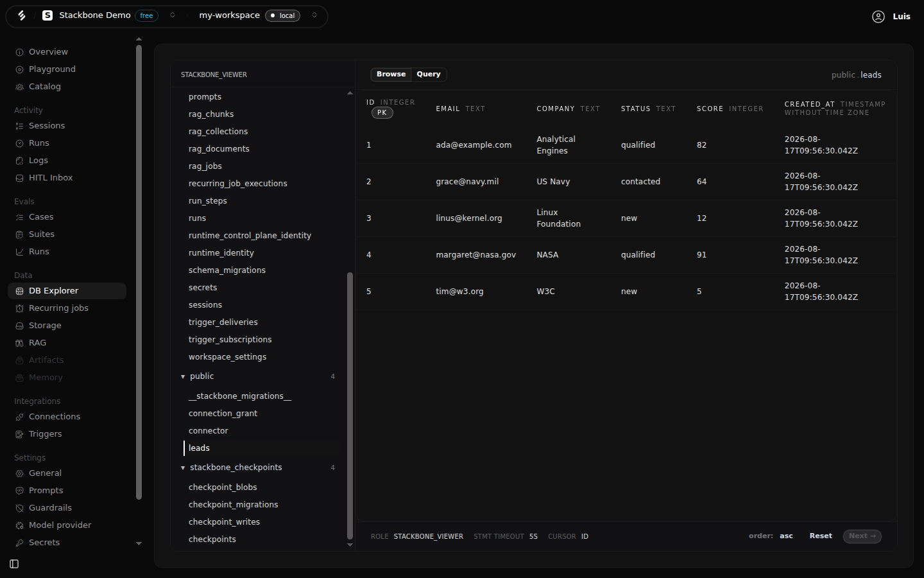Click the Recurring jobs icon

click(19, 308)
